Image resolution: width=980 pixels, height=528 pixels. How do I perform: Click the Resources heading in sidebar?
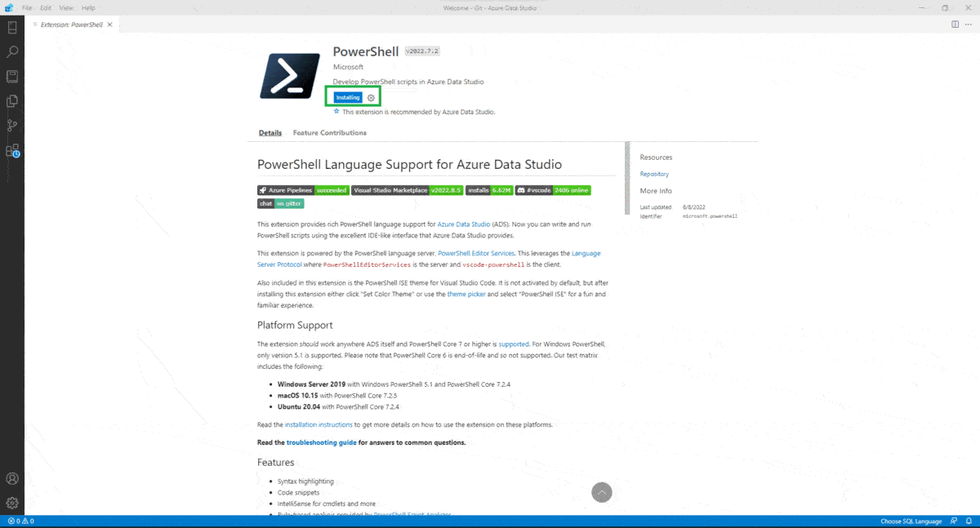[x=656, y=158]
